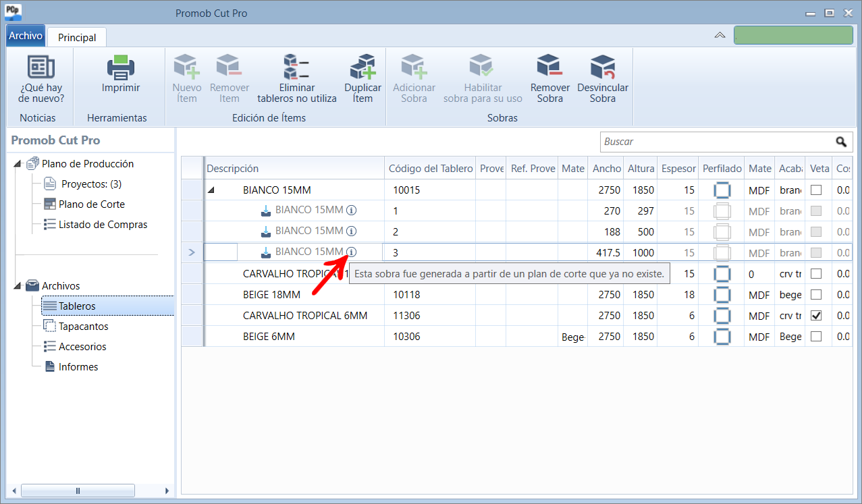
Task: Open Listado de Compras
Action: coord(103,225)
